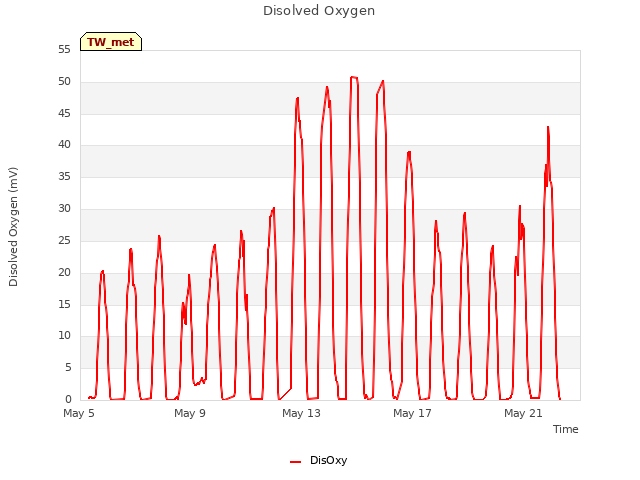Click the 5 y-axis tick label

(68, 368)
